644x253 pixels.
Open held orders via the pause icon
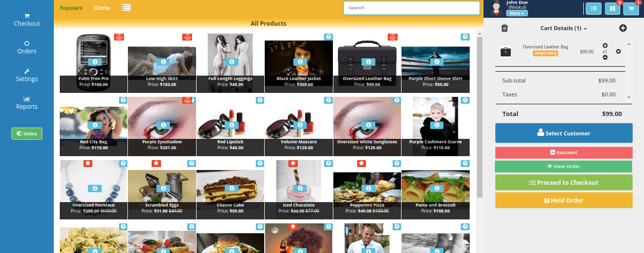coord(612,8)
